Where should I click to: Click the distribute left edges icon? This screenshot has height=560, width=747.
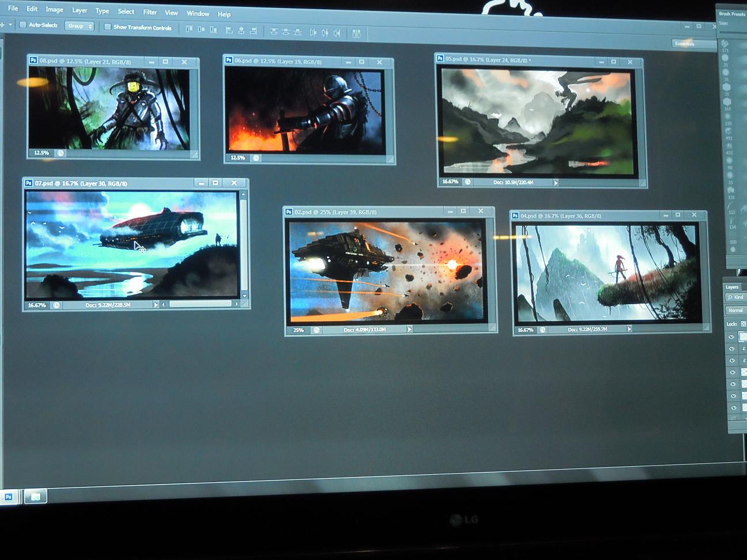314,33
